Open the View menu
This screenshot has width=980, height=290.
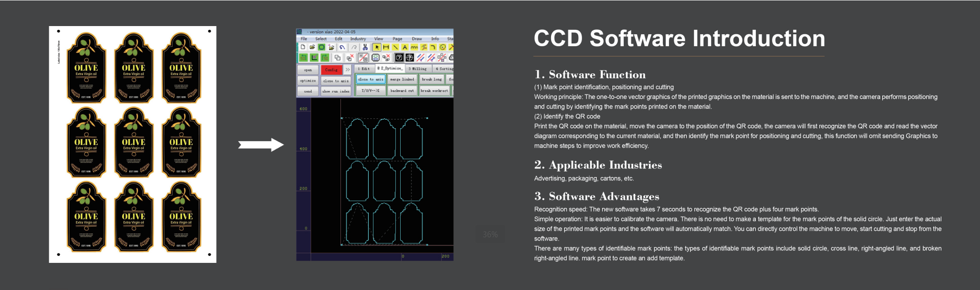point(378,39)
